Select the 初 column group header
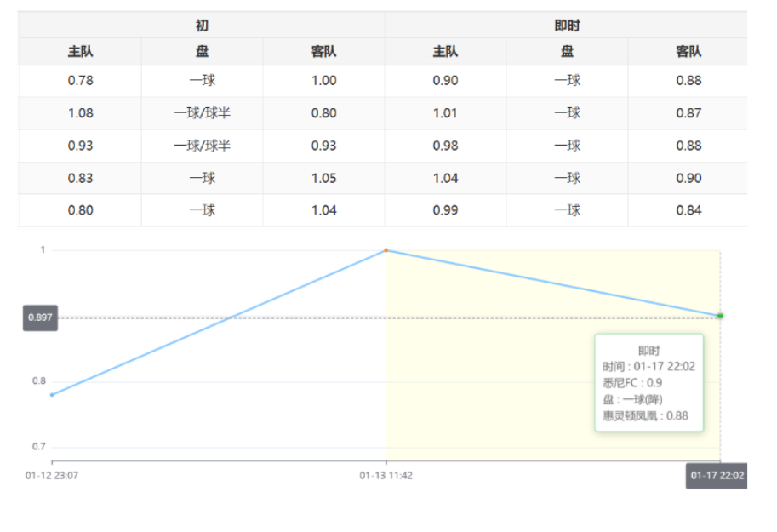Screen dimensions: 777x532 [202, 26]
